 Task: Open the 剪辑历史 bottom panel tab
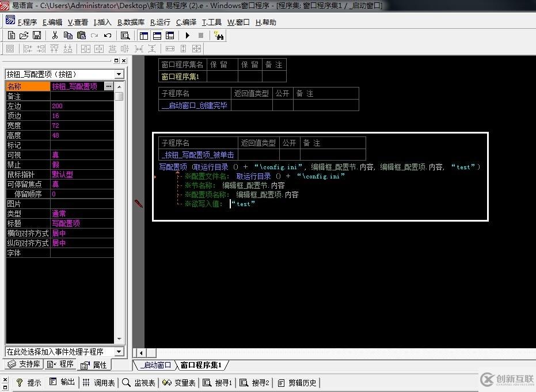coord(298,383)
